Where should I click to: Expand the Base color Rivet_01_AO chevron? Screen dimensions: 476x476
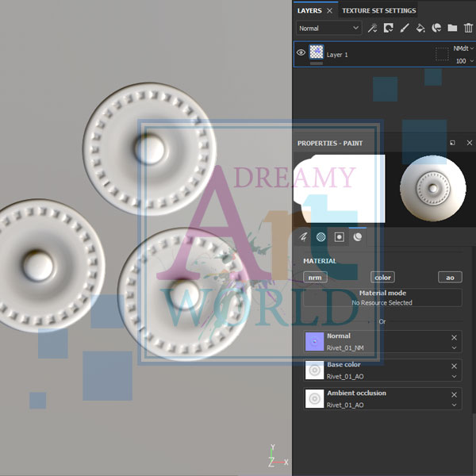(x=455, y=377)
